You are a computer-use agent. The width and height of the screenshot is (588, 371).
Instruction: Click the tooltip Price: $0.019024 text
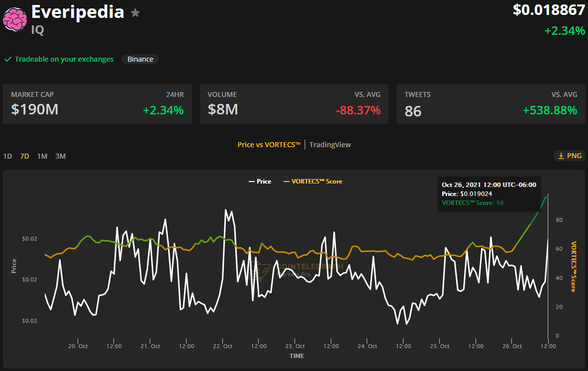(x=467, y=194)
